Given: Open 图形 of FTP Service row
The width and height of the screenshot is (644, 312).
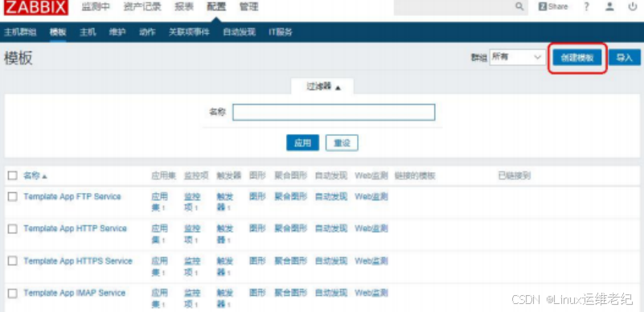Looking at the screenshot, I should point(257,197).
